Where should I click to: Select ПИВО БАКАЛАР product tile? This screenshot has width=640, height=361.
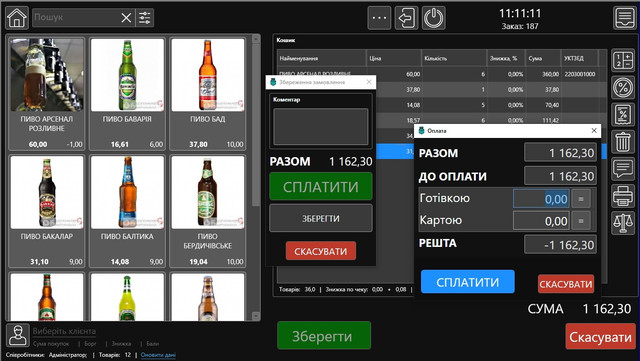pyautogui.click(x=47, y=211)
